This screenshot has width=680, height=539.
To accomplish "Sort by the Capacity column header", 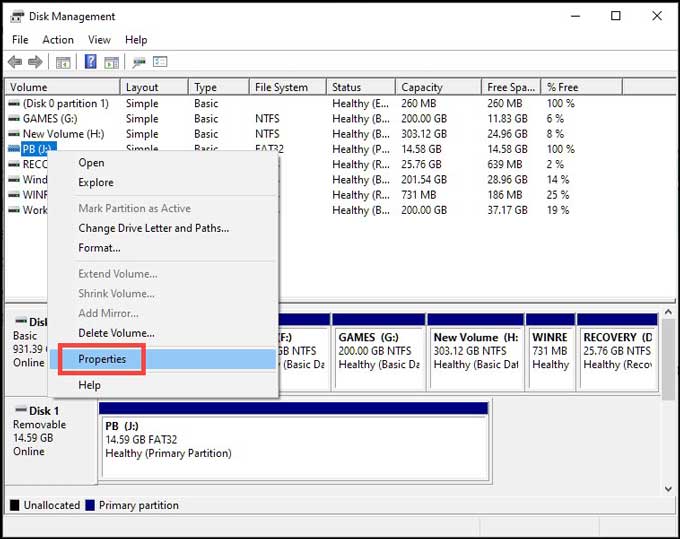I will click(438, 87).
